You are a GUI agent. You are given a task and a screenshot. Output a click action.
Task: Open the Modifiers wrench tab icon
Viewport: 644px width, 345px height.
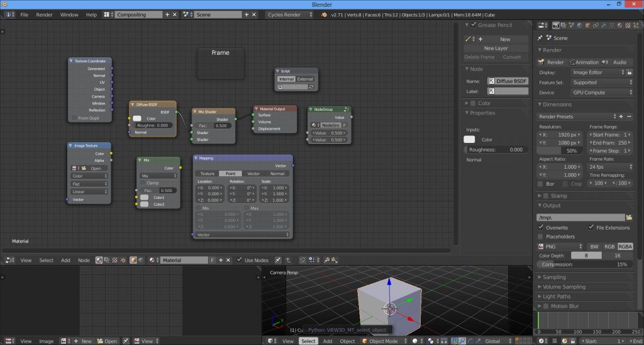[604, 26]
